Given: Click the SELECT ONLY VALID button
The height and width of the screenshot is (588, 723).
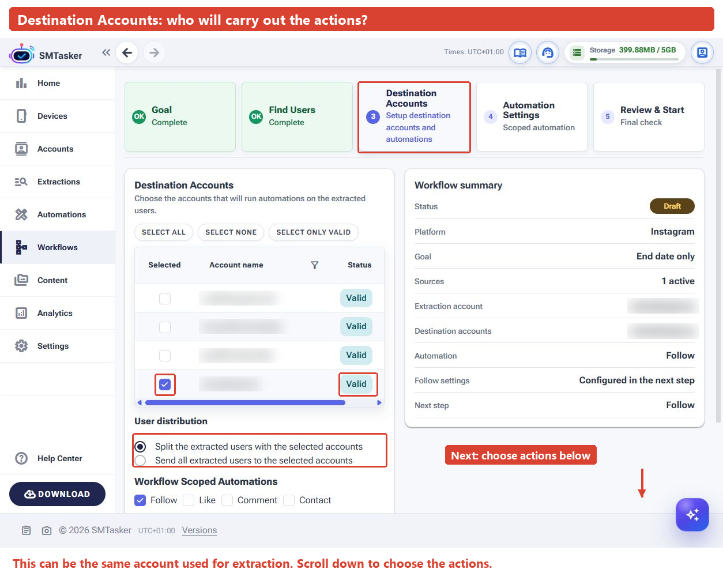Looking at the screenshot, I should click(x=314, y=232).
